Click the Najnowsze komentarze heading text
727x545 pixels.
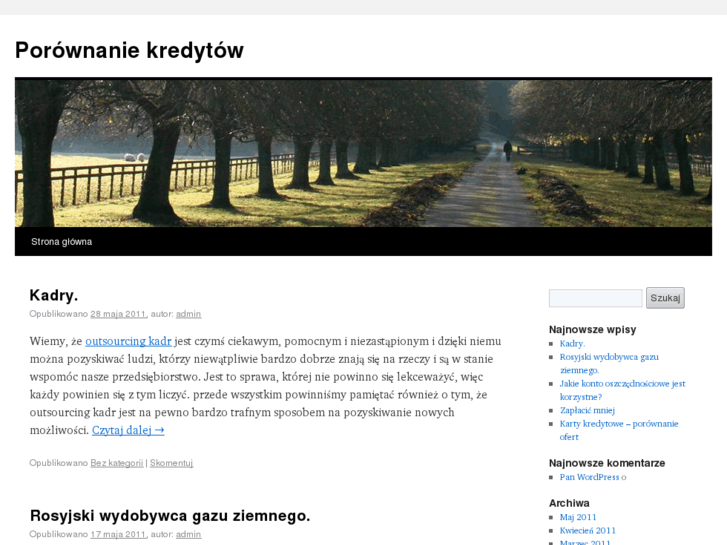[x=607, y=463]
